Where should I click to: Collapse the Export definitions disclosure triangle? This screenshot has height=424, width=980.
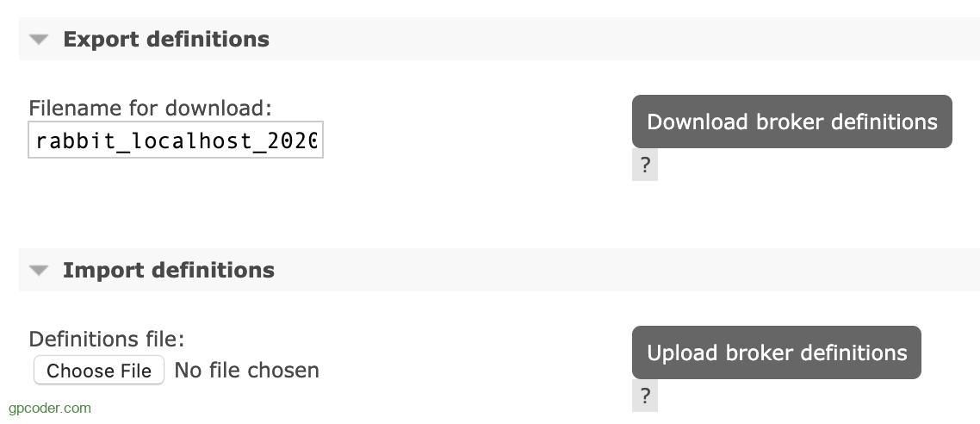coord(39,40)
